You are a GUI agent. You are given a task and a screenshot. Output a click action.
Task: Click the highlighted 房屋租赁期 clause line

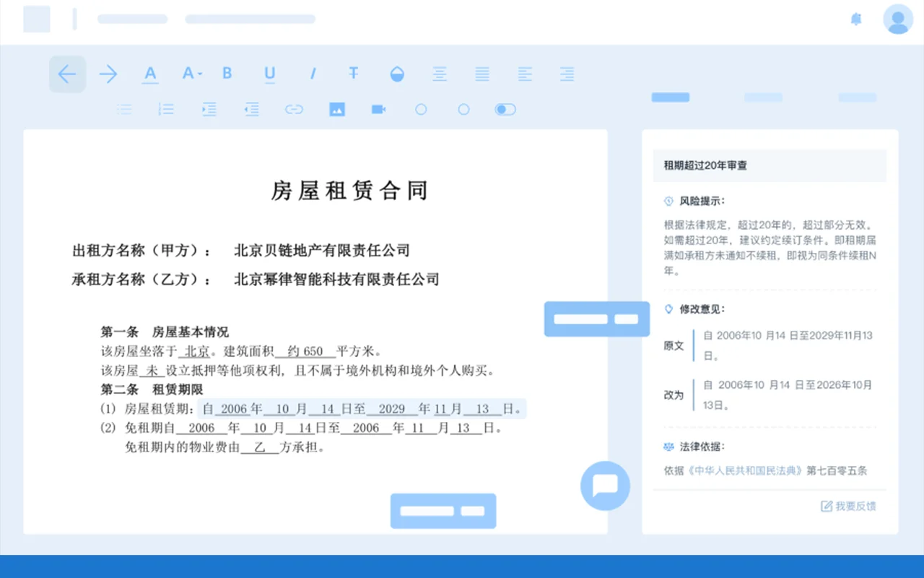362,409
